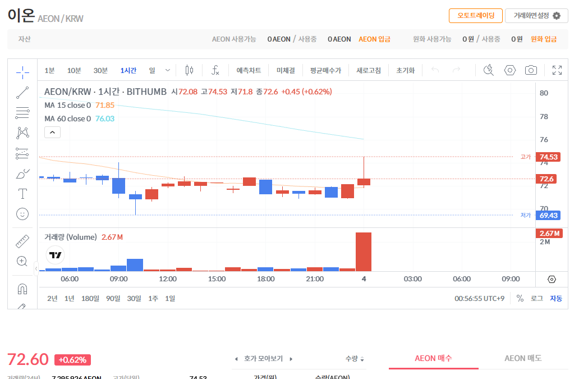Toggle 로그 logarithmic scale
588x379 pixels.
coord(536,298)
